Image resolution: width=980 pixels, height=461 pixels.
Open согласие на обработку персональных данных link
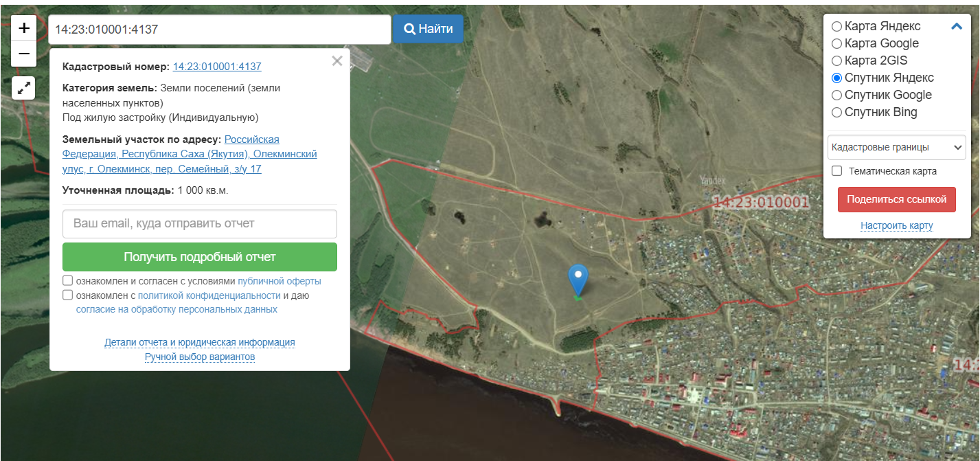pyautogui.click(x=176, y=309)
